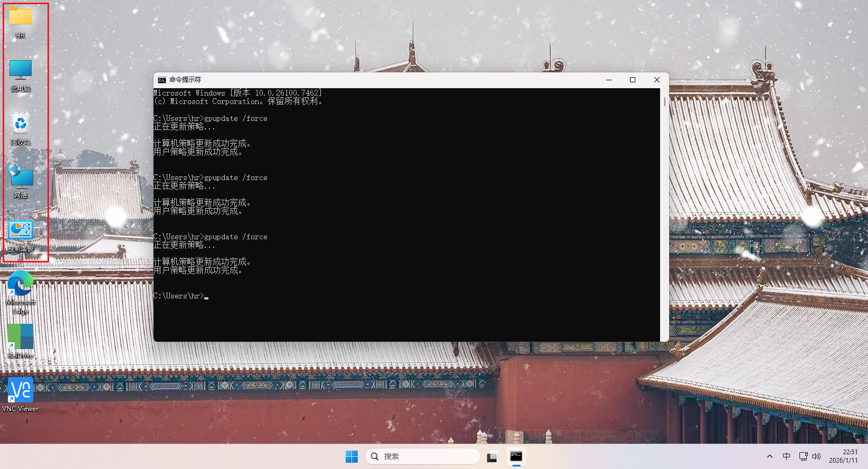Select the VNC Viewer desktop shortcut

pos(21,395)
